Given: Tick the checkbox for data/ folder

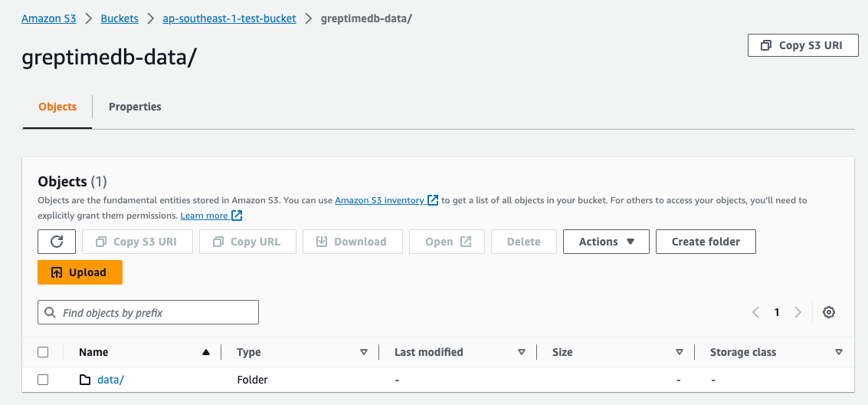Looking at the screenshot, I should 43,380.
